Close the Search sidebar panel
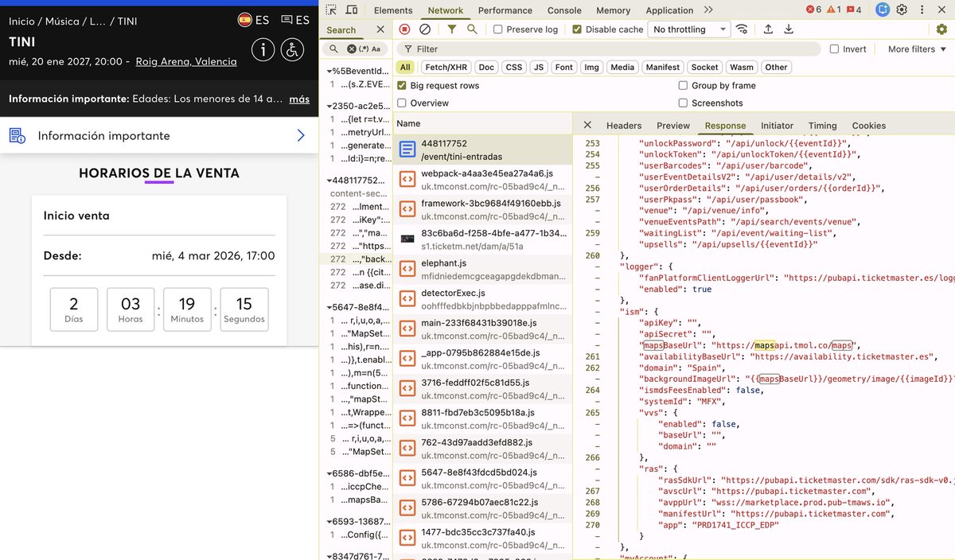Viewport: 955px width, 560px height. click(380, 29)
